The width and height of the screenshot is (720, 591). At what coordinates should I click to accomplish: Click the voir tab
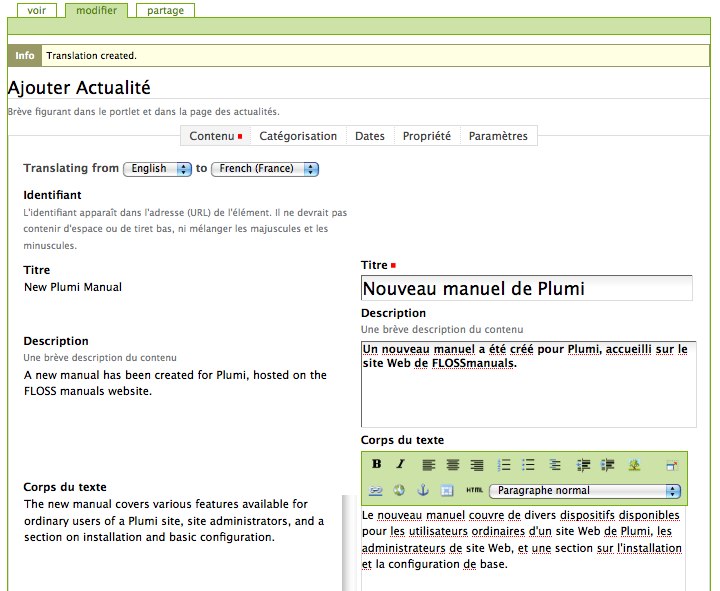[36, 10]
